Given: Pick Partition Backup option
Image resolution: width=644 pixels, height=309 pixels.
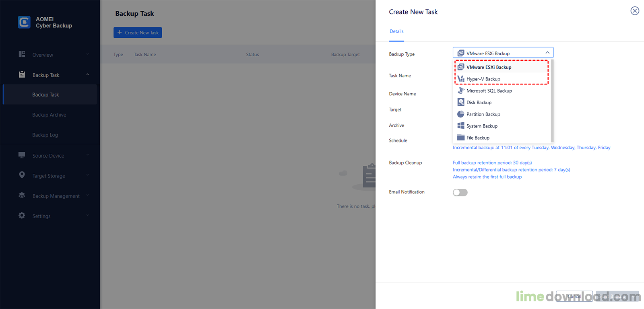Looking at the screenshot, I should click(x=502, y=114).
